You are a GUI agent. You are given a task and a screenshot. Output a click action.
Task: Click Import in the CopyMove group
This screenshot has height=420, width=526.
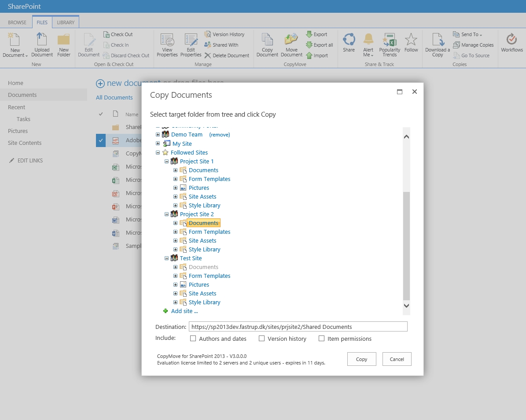pos(317,55)
